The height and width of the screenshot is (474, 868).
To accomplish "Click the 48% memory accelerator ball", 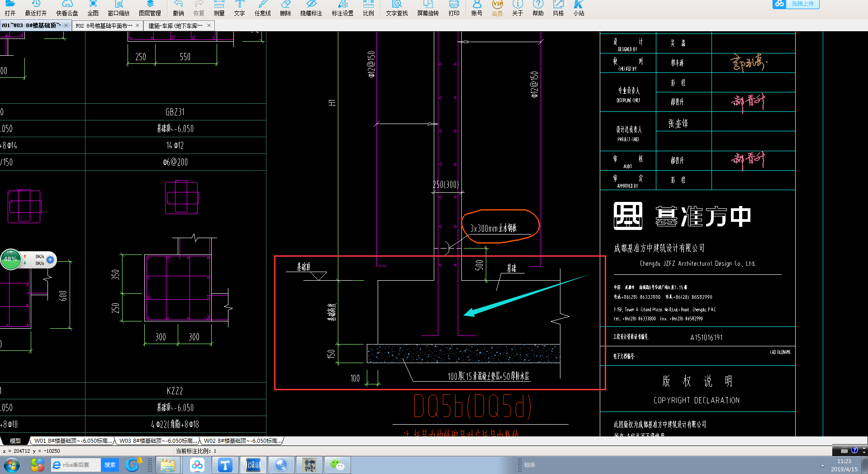I will click(x=11, y=259).
